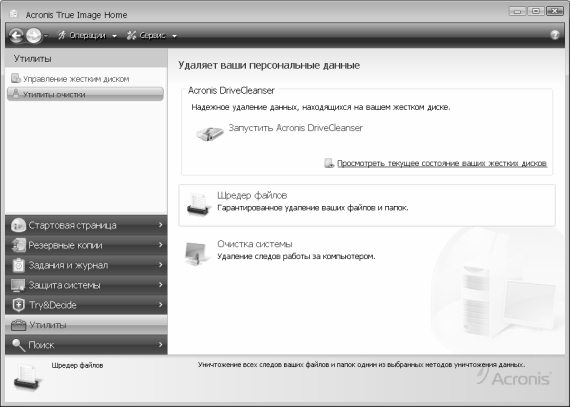Viewport: 570px width, 407px height.
Task: Open Просмотреть текущее состояние ваших жестких дисков
Action: click(442, 164)
